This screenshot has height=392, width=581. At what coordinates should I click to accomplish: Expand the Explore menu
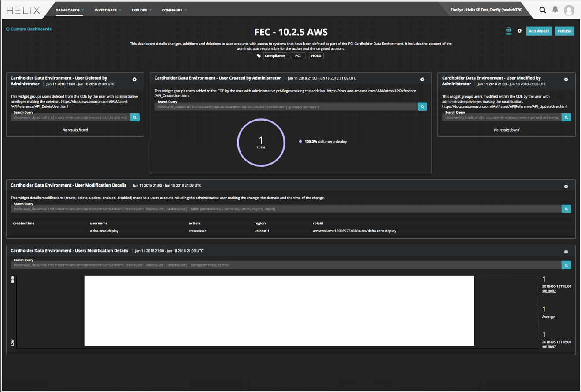pyautogui.click(x=141, y=10)
